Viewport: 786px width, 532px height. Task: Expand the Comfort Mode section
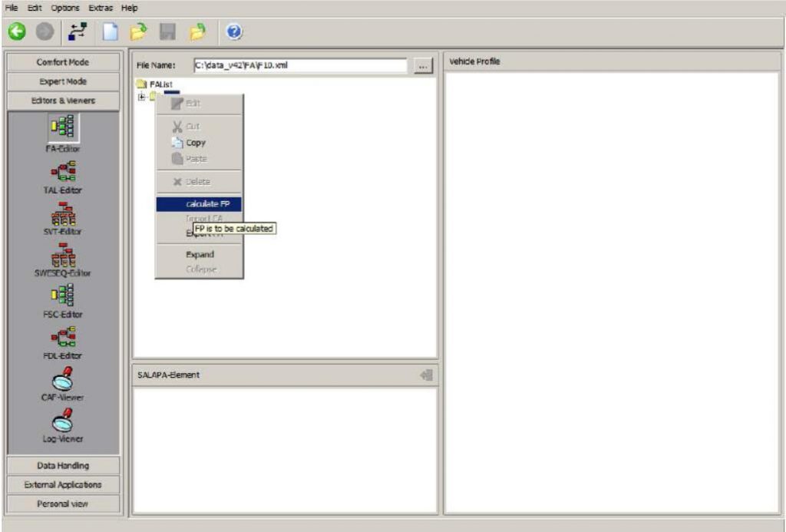(x=63, y=61)
